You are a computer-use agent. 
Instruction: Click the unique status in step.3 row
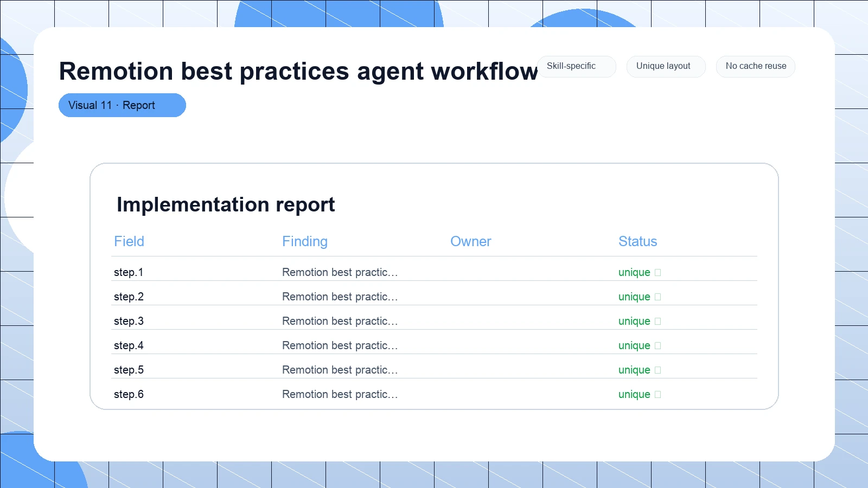coord(640,321)
